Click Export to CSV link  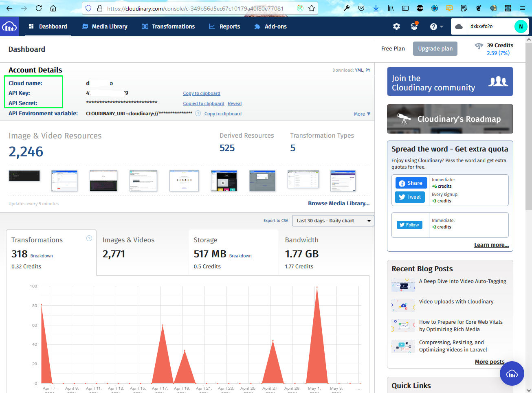click(276, 221)
